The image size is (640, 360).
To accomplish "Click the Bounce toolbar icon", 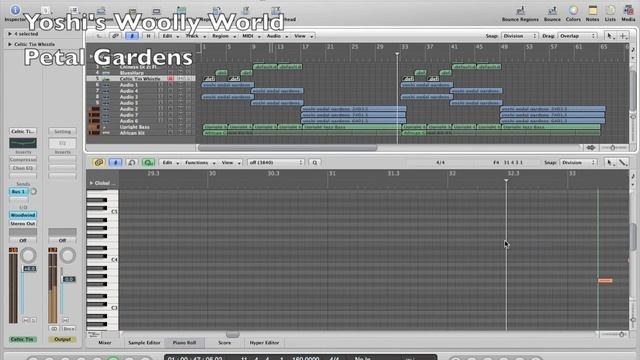I will pyautogui.click(x=552, y=13).
